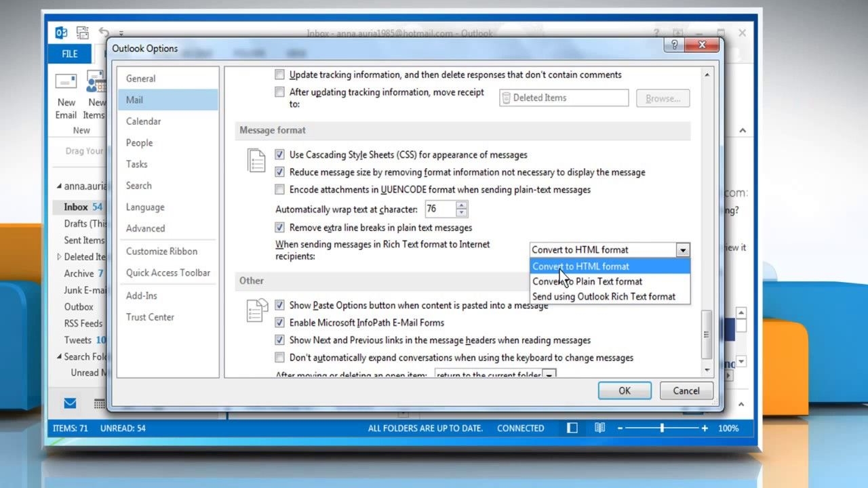The image size is (868, 488).
Task: Choose Send using Outlook Rich Text format
Action: tap(610, 296)
